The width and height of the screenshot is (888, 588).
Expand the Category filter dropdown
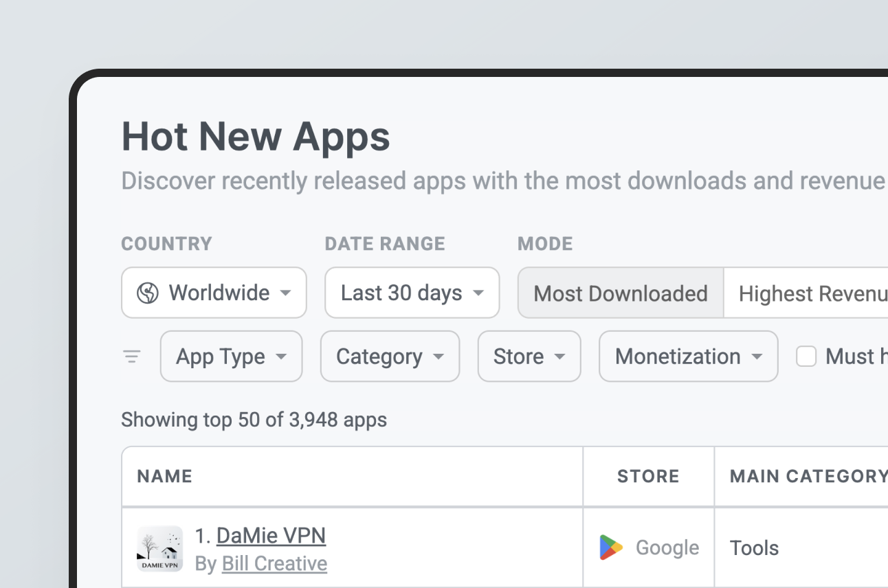390,357
